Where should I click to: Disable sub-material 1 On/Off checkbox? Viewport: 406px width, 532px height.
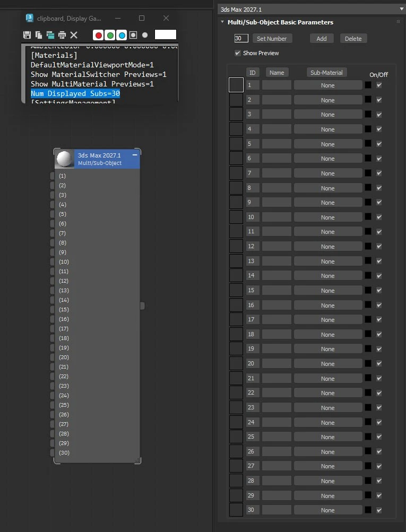click(x=379, y=85)
